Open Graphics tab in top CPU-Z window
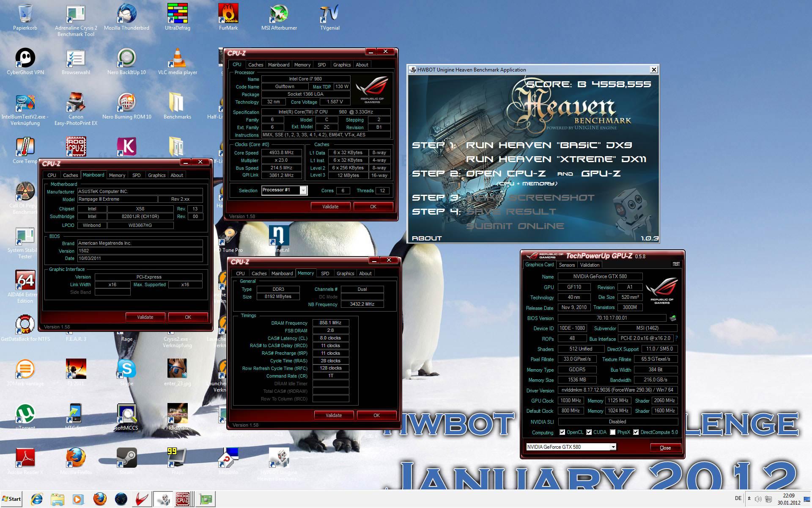The width and height of the screenshot is (812, 508). pyautogui.click(x=342, y=65)
